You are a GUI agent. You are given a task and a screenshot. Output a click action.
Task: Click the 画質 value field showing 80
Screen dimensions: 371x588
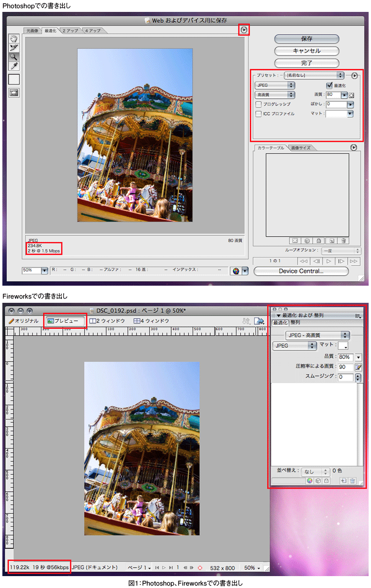333,95
